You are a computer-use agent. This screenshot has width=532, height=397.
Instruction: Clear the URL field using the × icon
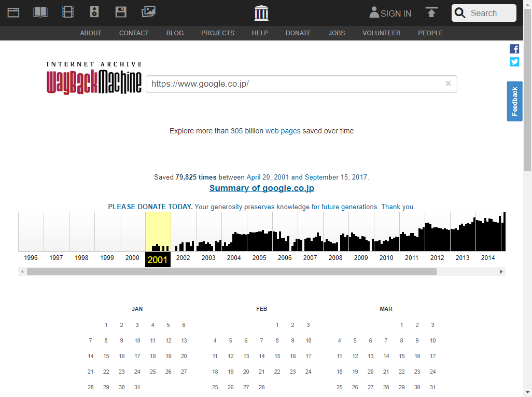(448, 84)
